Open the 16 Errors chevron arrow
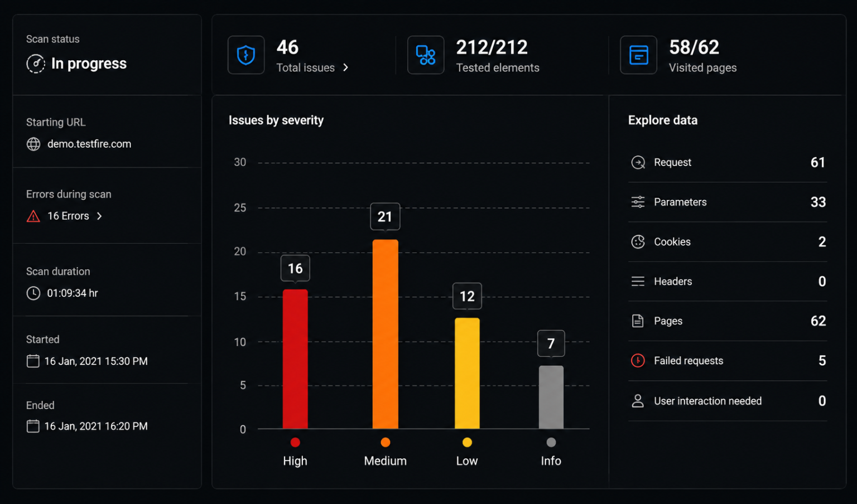Image resolution: width=857 pixels, height=504 pixels. pyautogui.click(x=100, y=216)
